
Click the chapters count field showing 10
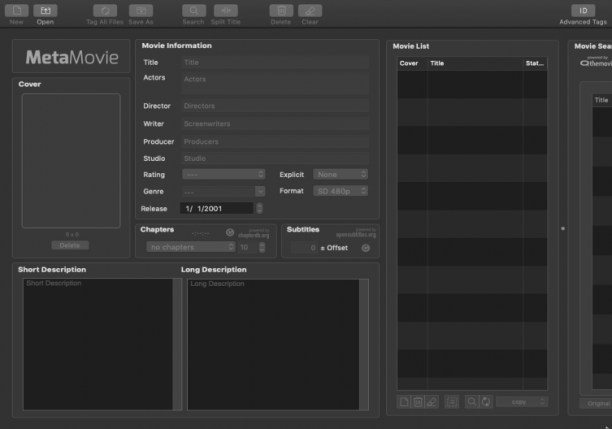(x=247, y=247)
